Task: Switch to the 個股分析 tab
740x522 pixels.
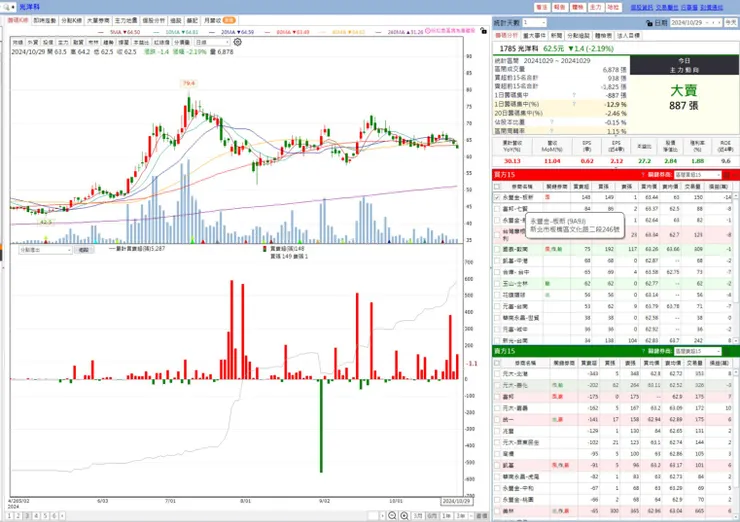Action: tap(154, 21)
